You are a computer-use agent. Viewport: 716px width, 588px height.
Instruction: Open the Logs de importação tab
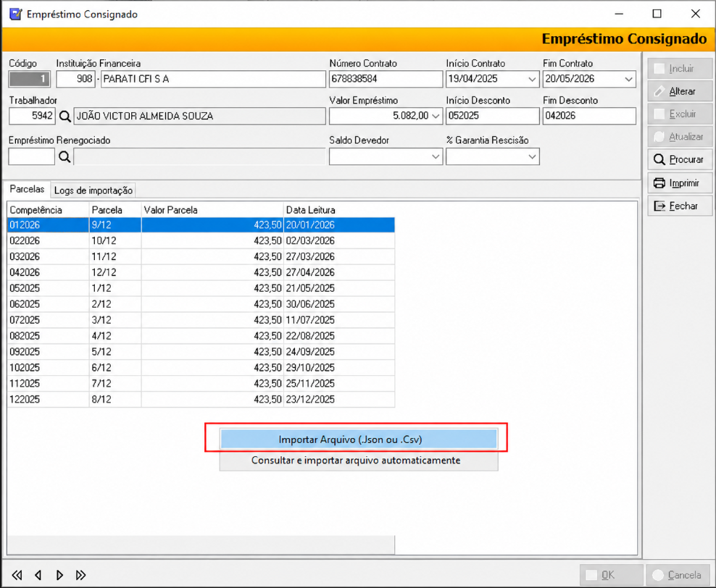(x=93, y=190)
